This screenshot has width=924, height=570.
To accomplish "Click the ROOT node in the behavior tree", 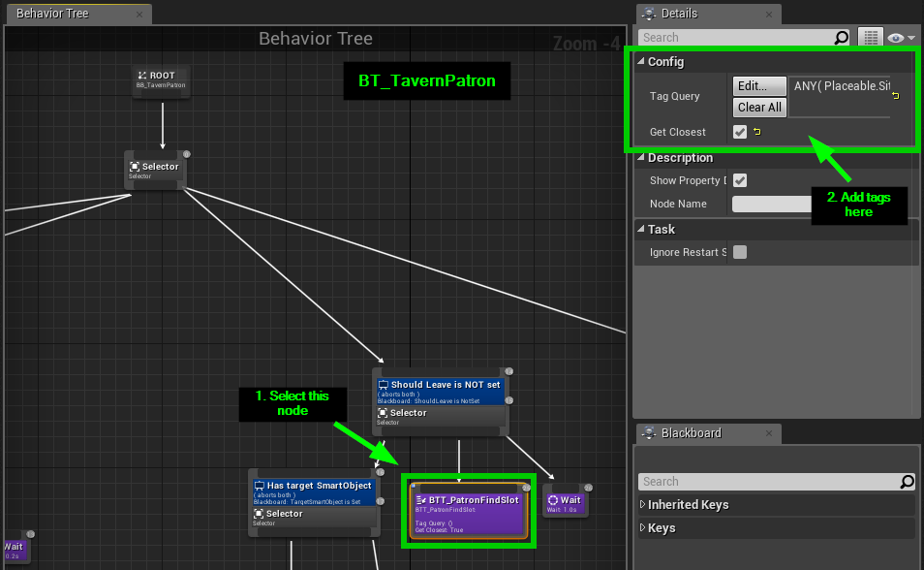I will pos(162,80).
